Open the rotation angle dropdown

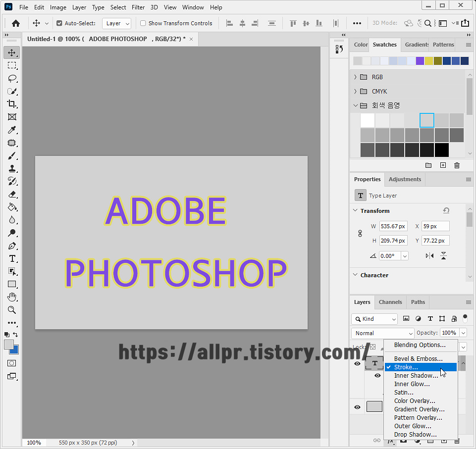(x=405, y=256)
